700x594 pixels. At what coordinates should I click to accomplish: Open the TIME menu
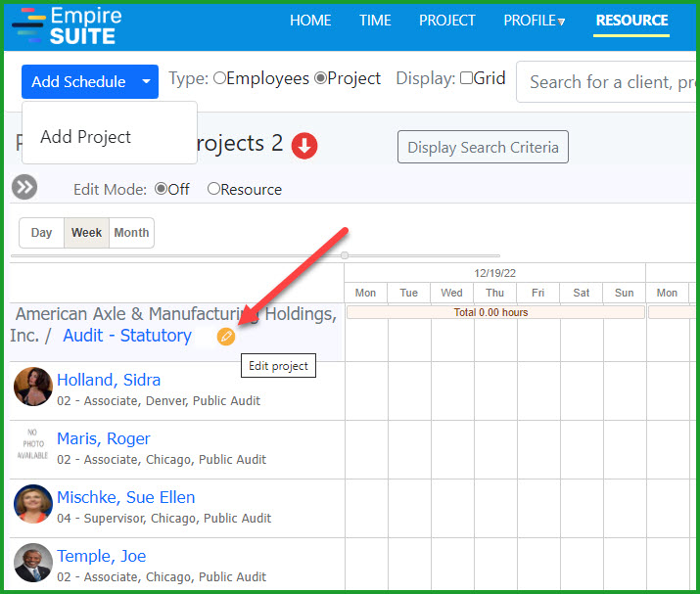pyautogui.click(x=375, y=21)
